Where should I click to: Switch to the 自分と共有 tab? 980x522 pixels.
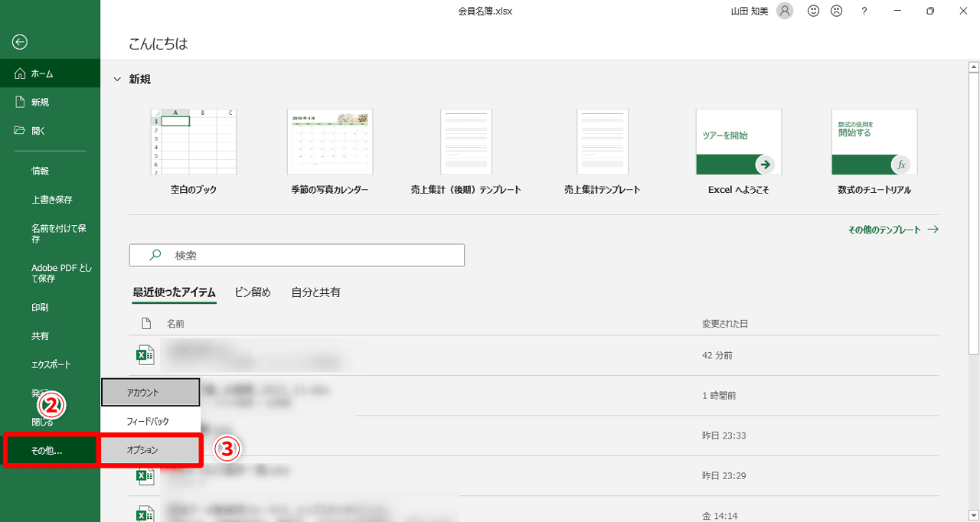pos(315,292)
